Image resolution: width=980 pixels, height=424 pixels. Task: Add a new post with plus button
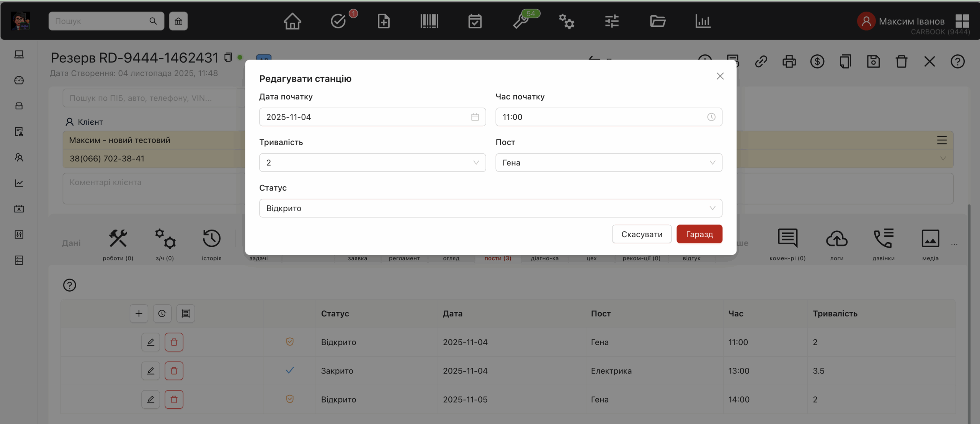tap(139, 313)
